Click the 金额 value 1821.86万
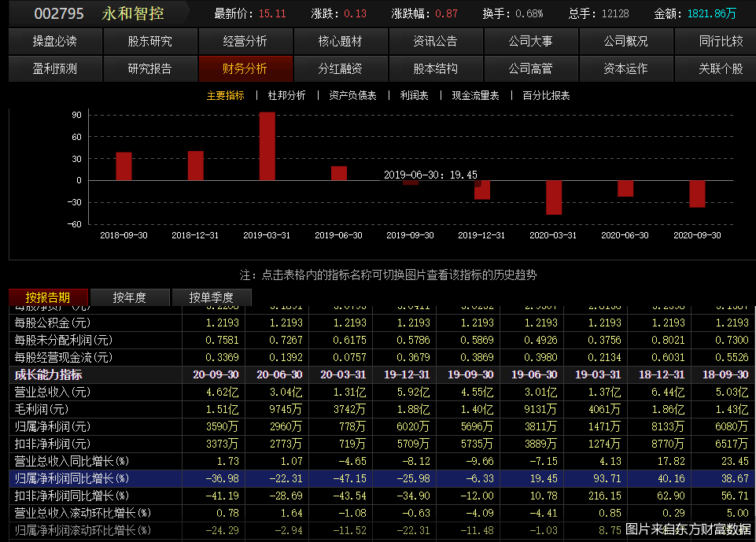This screenshot has width=756, height=542. coord(712,13)
